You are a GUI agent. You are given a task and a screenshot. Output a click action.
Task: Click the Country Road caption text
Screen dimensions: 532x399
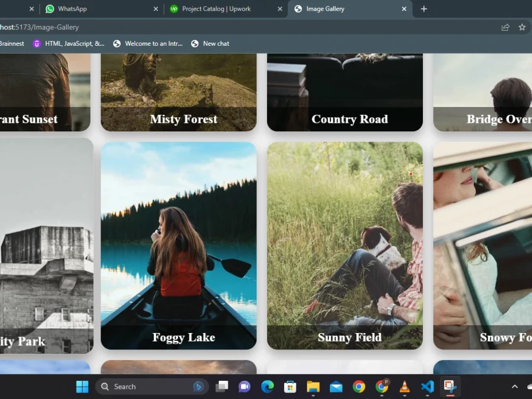tap(350, 119)
